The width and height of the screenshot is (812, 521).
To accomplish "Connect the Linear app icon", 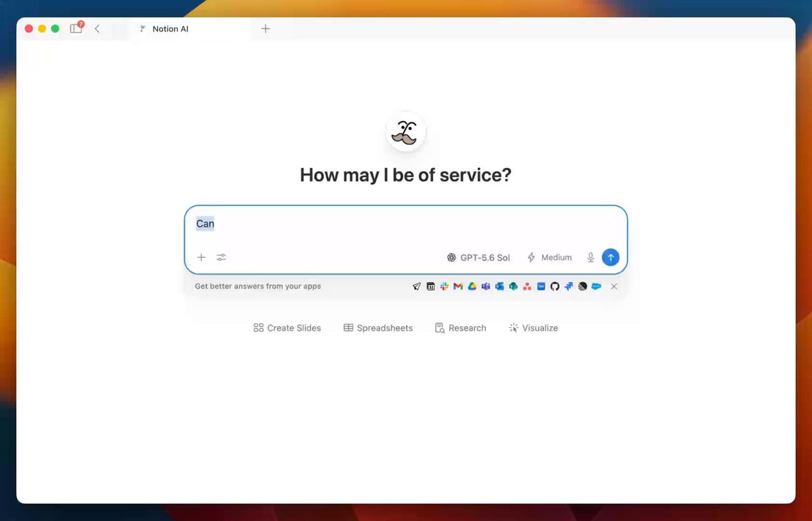I will (x=583, y=286).
